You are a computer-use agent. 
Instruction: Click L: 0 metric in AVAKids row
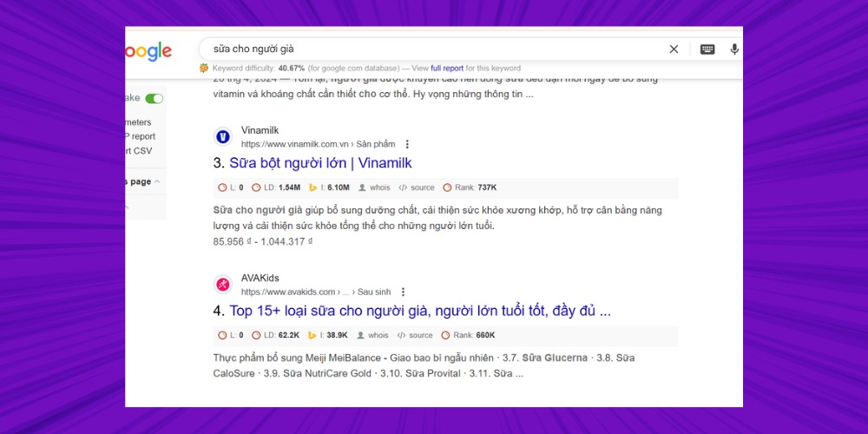[x=231, y=335]
